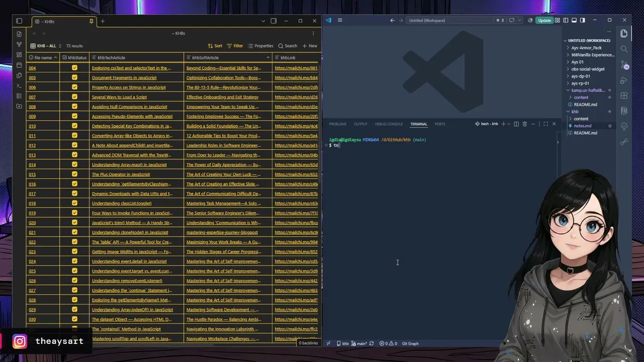Open Obsidian's three-dot more options menu
The image size is (644, 362).
[x=313, y=33]
